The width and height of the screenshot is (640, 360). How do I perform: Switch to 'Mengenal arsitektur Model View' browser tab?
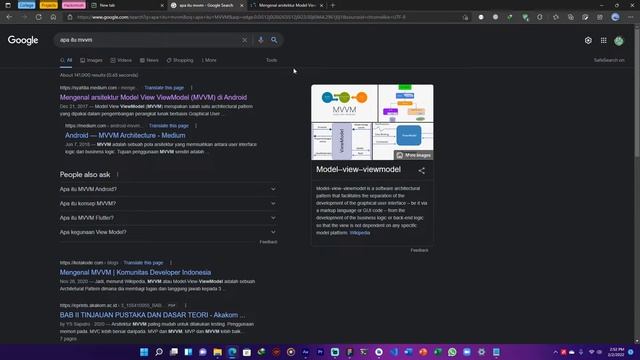287,5
